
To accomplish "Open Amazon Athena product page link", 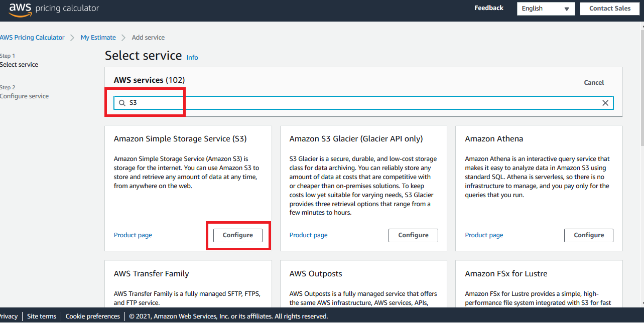I will pos(484,235).
